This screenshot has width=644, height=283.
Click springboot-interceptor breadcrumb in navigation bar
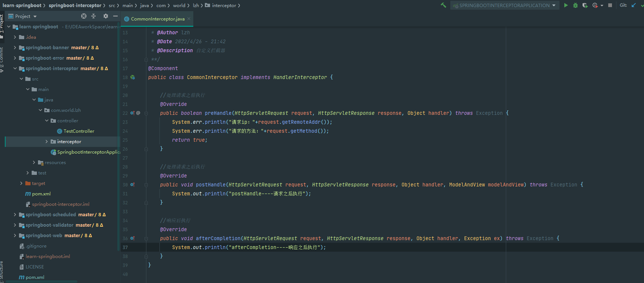[x=75, y=5]
